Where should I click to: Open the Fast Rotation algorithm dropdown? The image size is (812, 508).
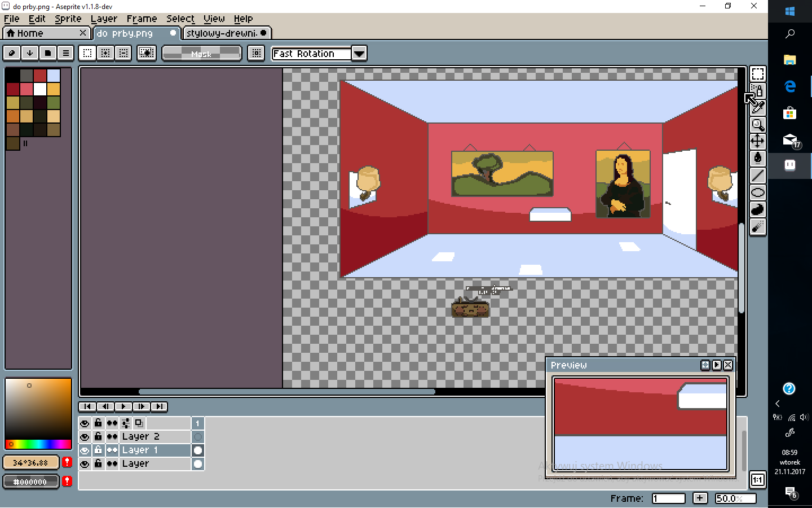coord(359,54)
